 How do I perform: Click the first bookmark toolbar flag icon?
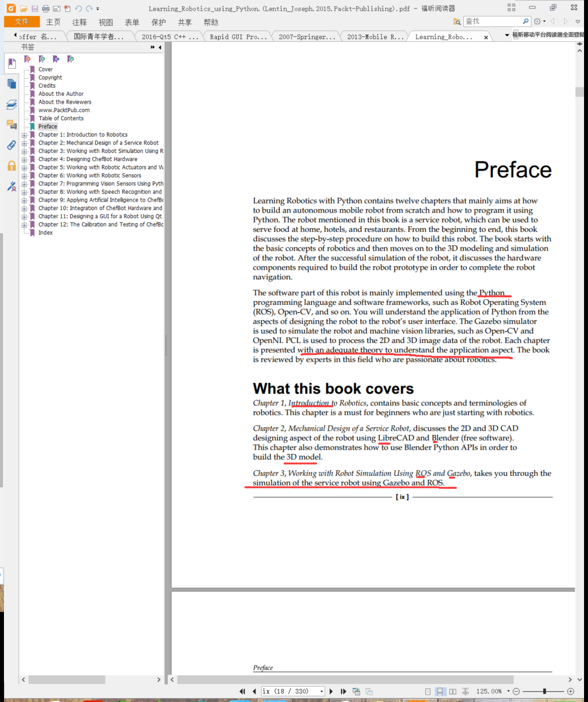(27, 59)
